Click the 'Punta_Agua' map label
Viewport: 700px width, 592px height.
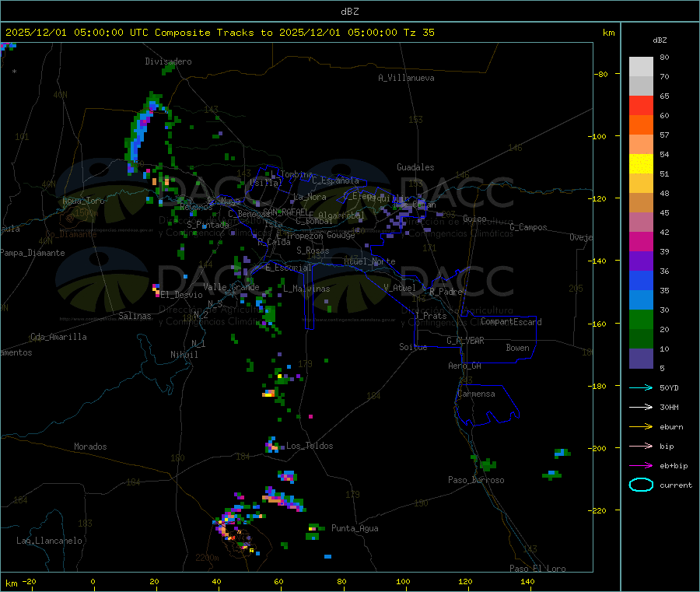tap(355, 529)
